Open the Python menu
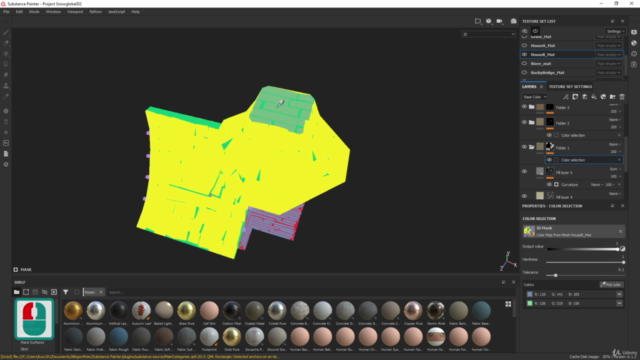 pos(96,12)
